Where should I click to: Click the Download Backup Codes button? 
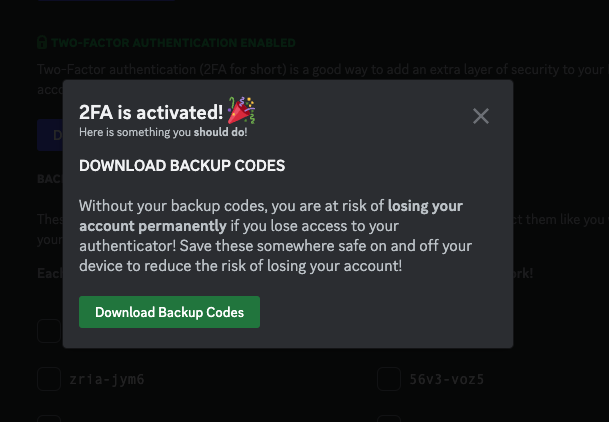169,312
